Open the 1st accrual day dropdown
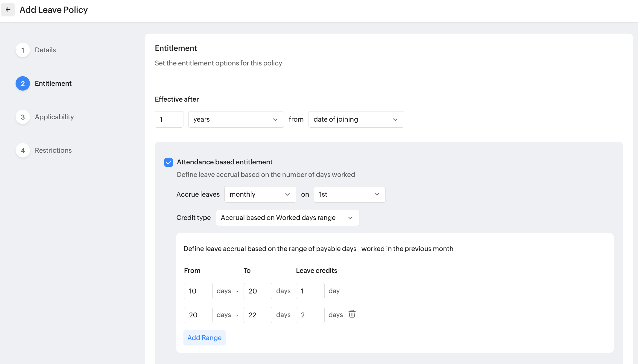 pos(350,195)
